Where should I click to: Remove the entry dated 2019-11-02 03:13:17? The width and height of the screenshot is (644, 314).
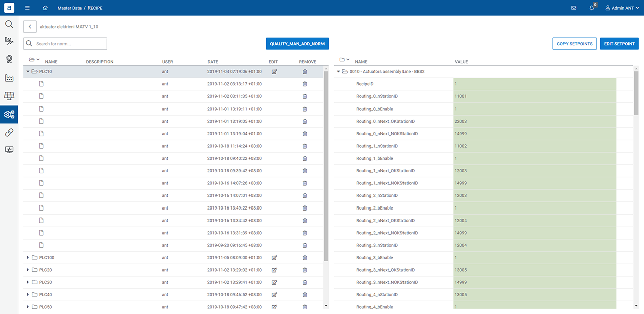pyautogui.click(x=304, y=84)
